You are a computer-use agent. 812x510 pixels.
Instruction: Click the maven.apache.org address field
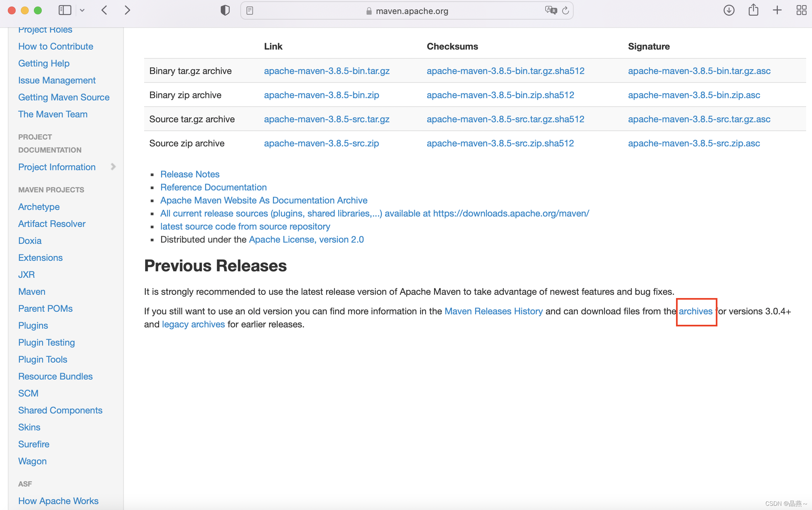tap(412, 11)
